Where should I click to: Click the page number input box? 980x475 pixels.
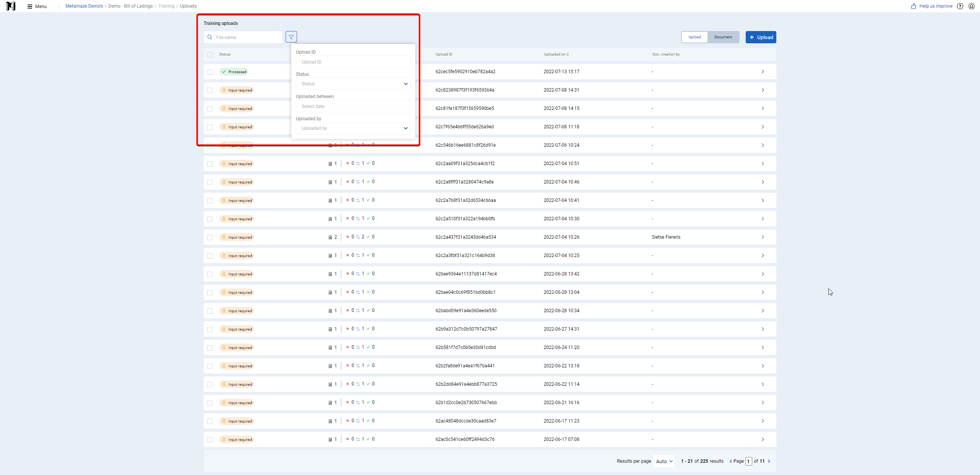(x=748, y=461)
